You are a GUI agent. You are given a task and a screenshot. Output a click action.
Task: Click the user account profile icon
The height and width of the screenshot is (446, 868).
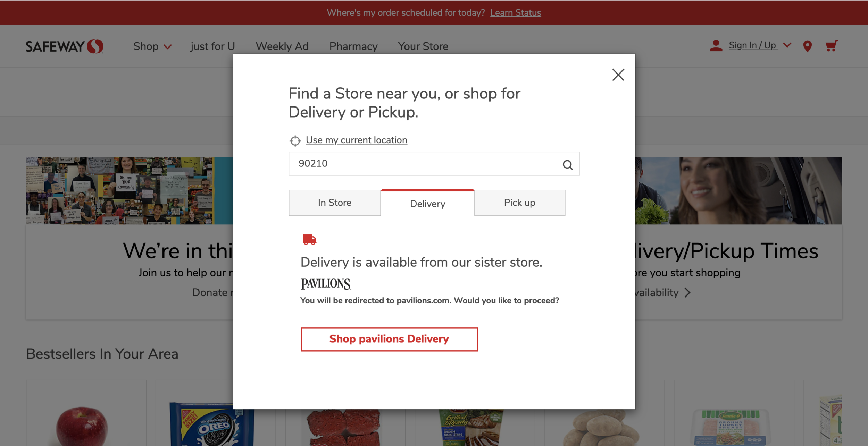(716, 46)
